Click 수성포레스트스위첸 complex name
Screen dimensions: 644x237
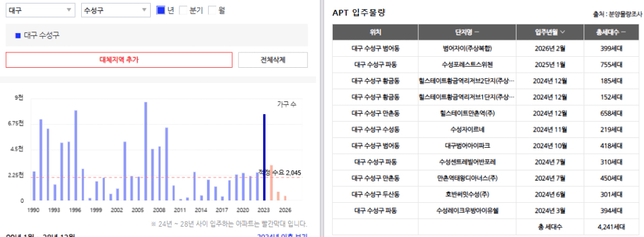point(467,65)
